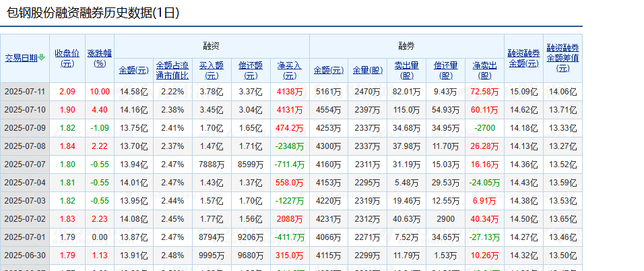Select the date cell 2025-07-11
The height and width of the screenshot is (271, 644).
coord(25,91)
